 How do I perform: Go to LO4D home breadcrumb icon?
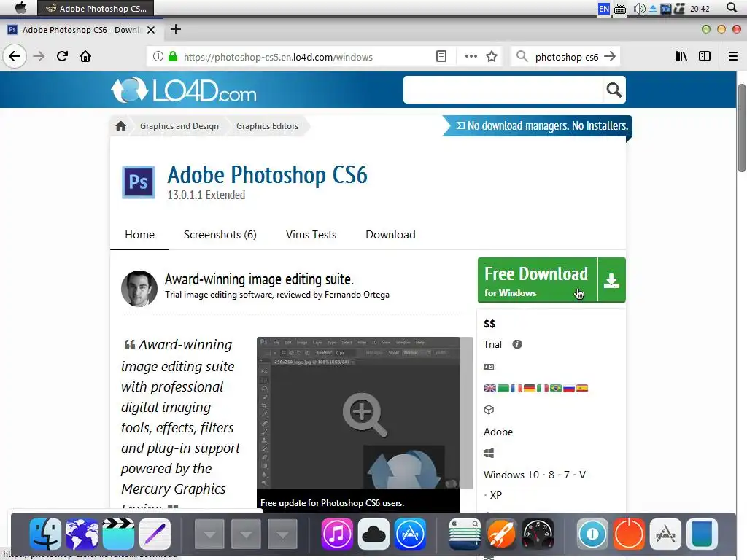(120, 125)
